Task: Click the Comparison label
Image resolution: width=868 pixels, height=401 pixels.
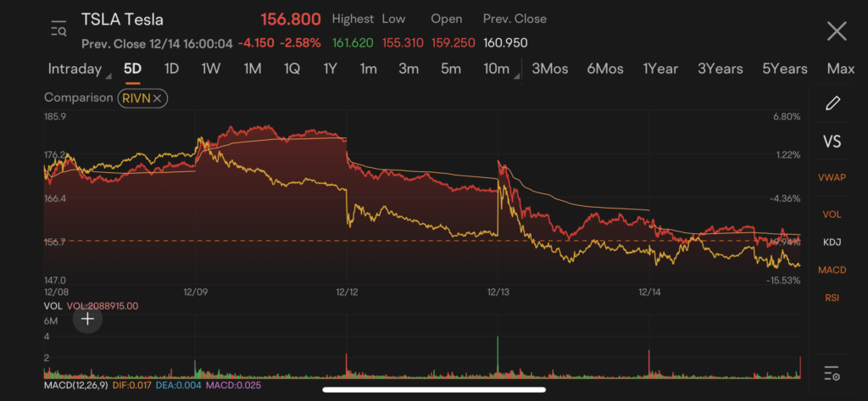Action: tap(78, 97)
